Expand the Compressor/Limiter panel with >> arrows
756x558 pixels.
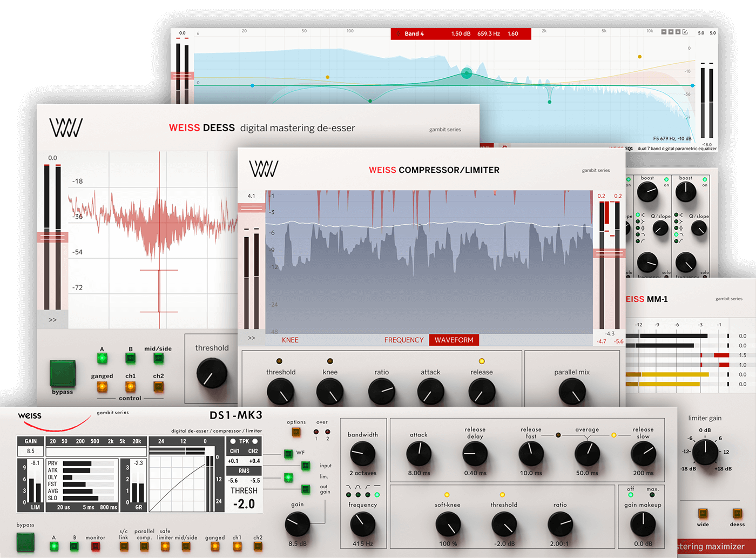point(251,338)
